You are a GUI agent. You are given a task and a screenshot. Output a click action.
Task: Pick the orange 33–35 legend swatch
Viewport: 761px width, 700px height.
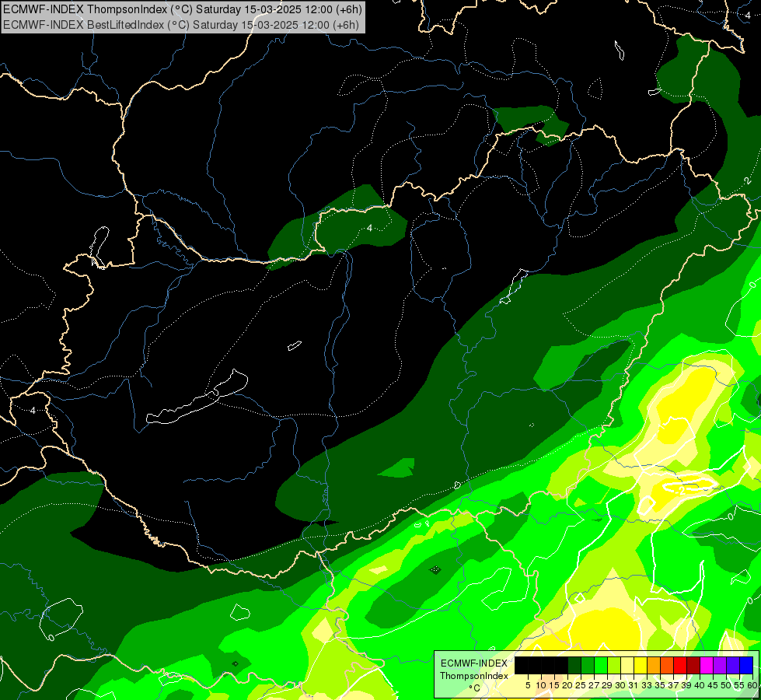[x=654, y=666]
